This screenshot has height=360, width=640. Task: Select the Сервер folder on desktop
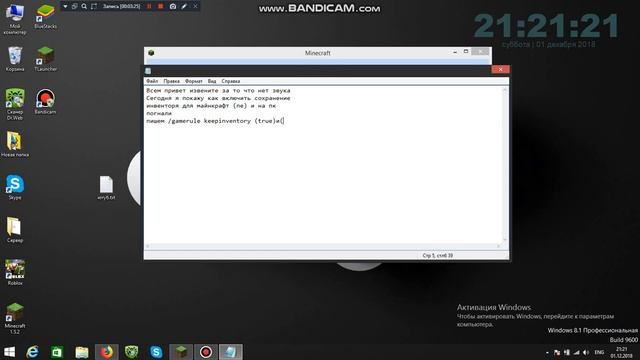[15, 230]
